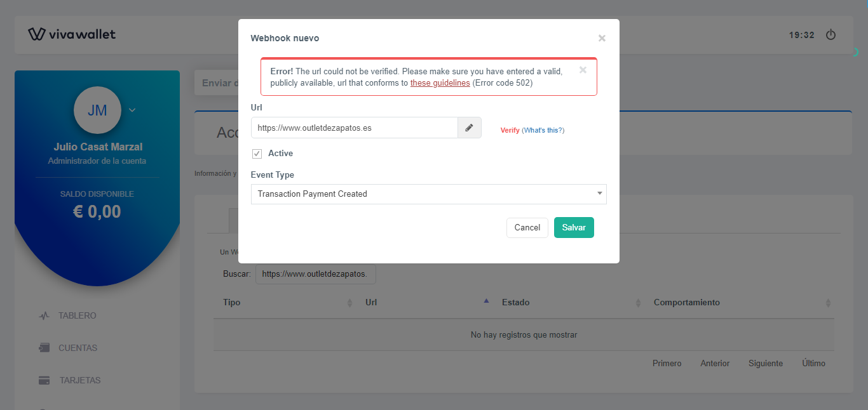Expand the account menu chevron next to JM
Screen dimensions: 868x410
[132, 110]
